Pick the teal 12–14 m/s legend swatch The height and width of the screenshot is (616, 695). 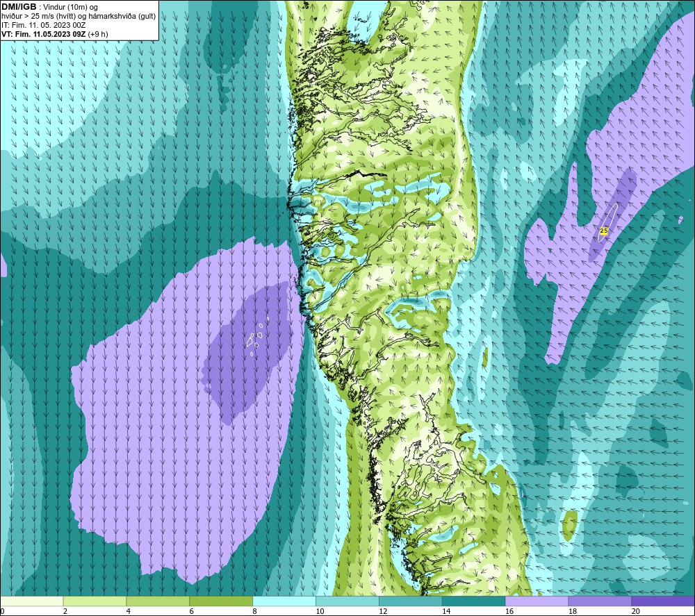411,601
